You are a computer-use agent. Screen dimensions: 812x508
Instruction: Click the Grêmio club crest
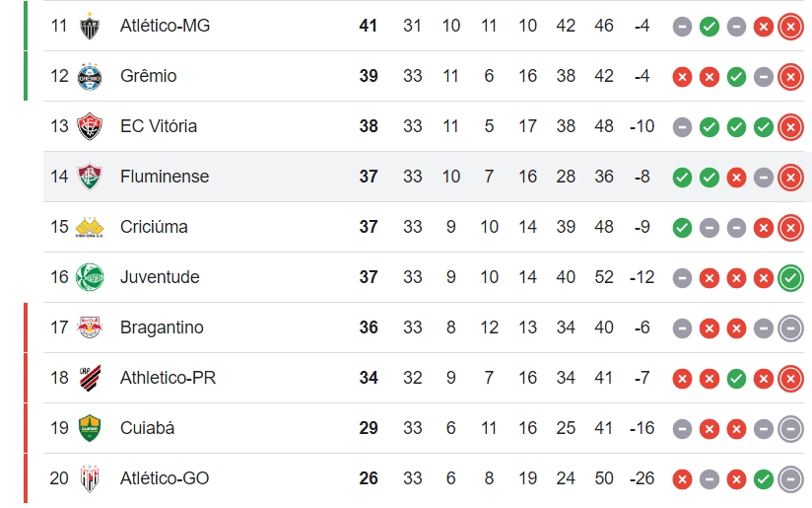[90, 76]
